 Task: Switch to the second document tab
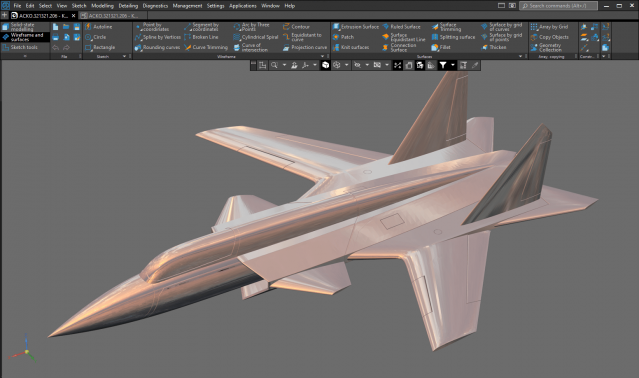pos(110,15)
